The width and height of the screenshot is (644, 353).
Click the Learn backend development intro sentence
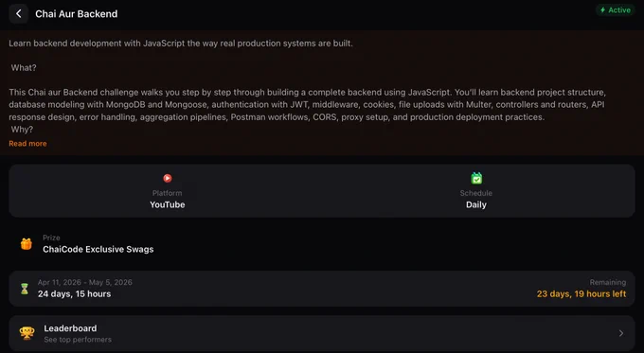(x=181, y=44)
